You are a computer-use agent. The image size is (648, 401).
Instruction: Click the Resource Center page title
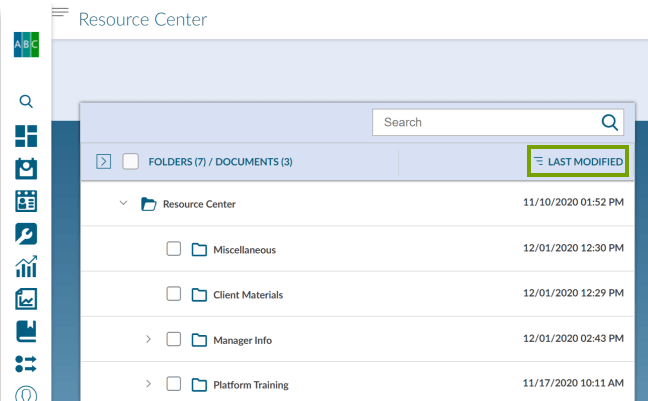(x=143, y=19)
